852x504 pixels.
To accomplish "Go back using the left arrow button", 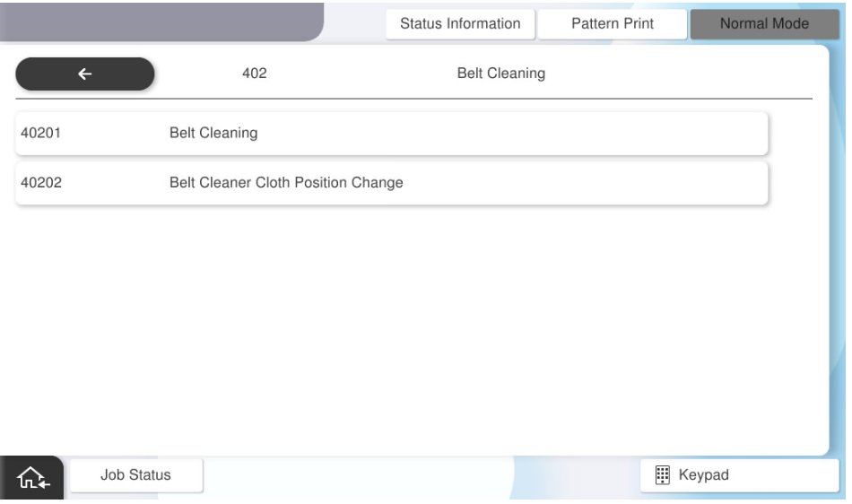I will pos(84,74).
